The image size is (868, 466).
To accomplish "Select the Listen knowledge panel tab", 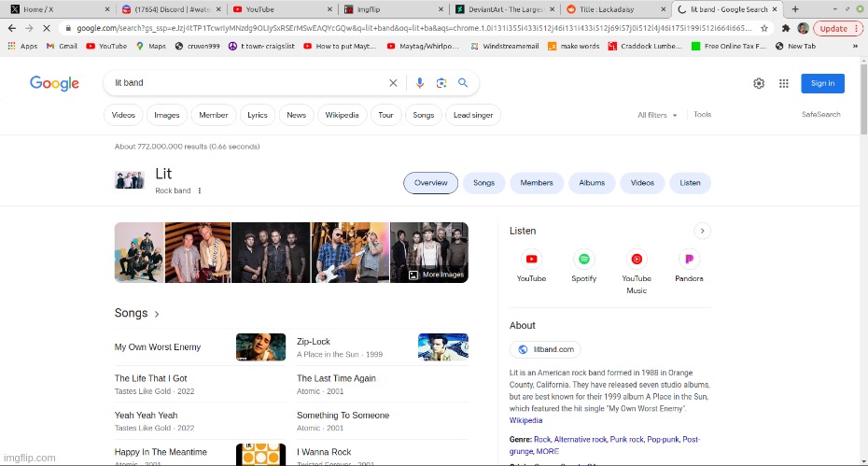I will click(690, 183).
